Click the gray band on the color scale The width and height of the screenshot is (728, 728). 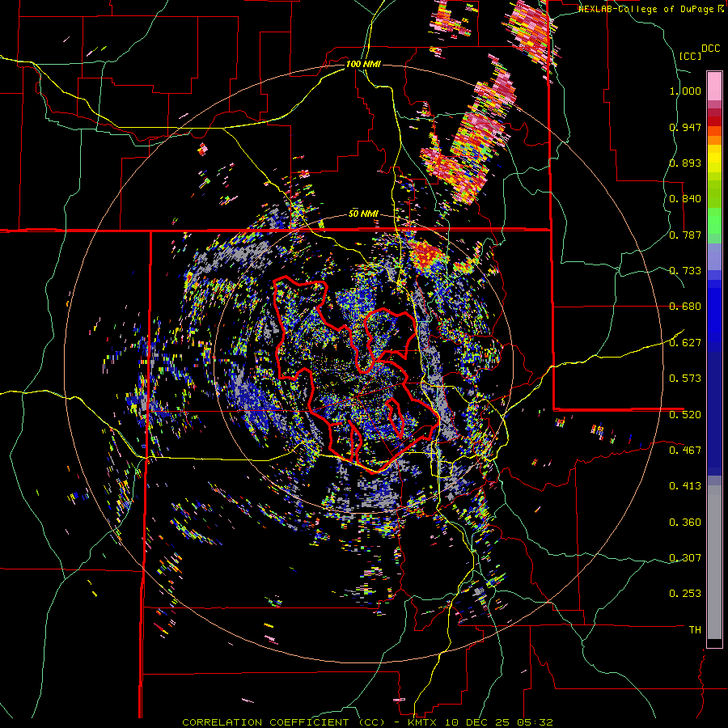[714, 562]
